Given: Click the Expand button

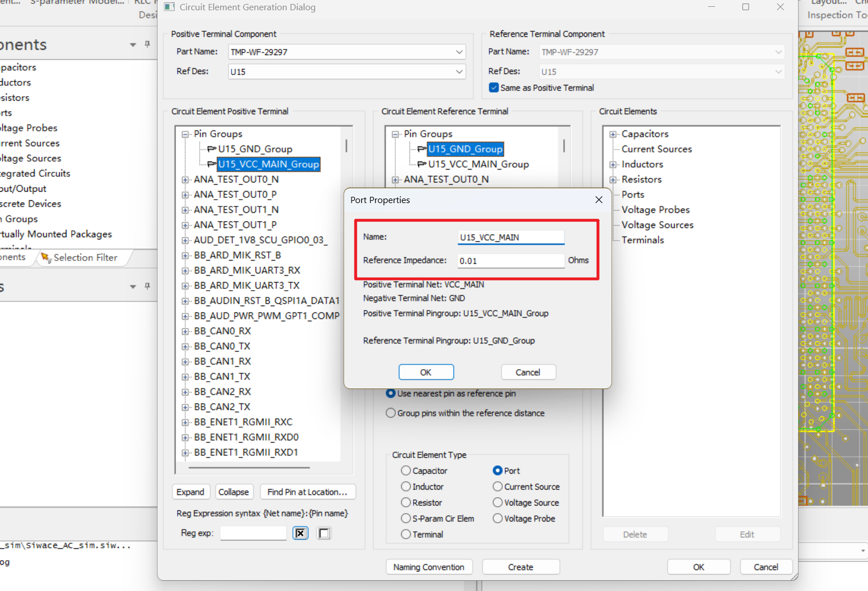Looking at the screenshot, I should (190, 492).
